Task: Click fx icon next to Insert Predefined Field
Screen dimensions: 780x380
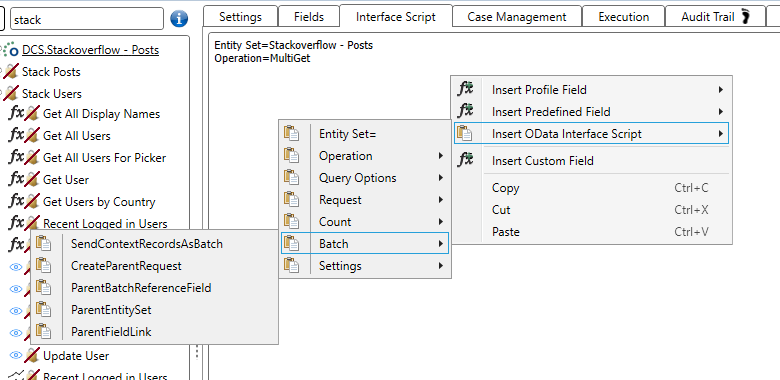Action: coord(466,111)
